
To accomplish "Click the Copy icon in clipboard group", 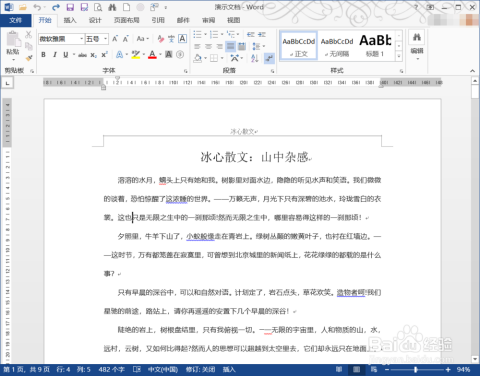I will point(29,46).
